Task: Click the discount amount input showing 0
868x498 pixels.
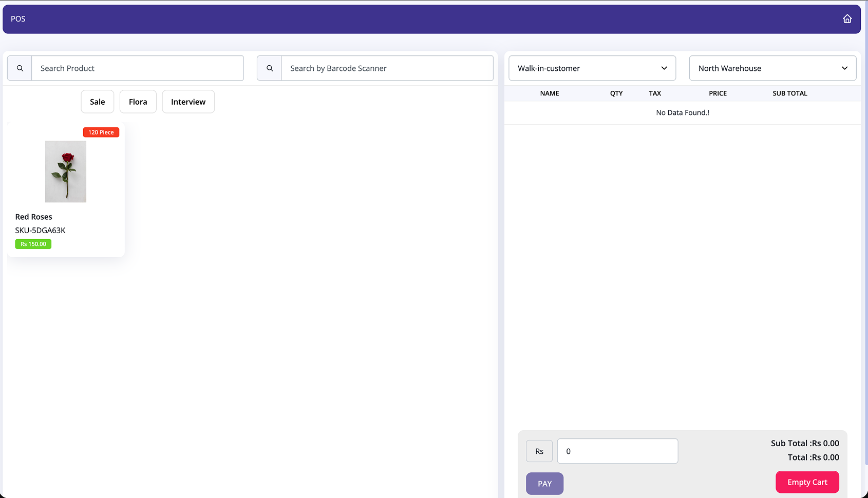Action: click(x=617, y=451)
